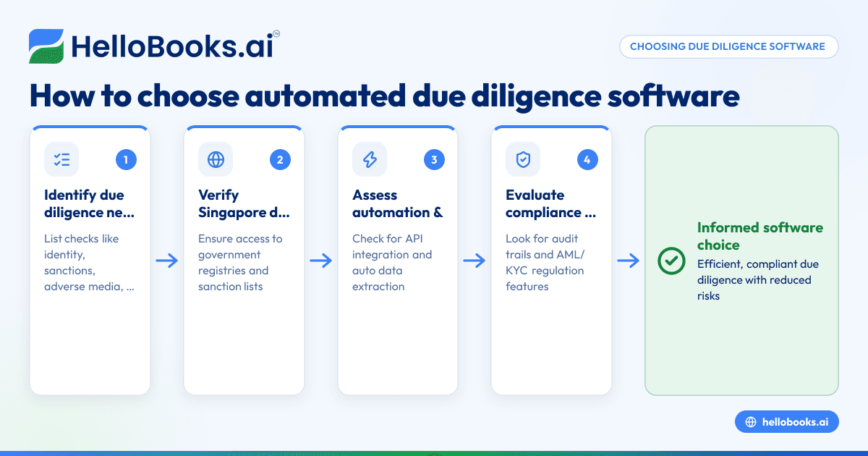Click the HelloBooks.ai logo mark
Image resolution: width=868 pixels, height=456 pixels.
click(46, 46)
